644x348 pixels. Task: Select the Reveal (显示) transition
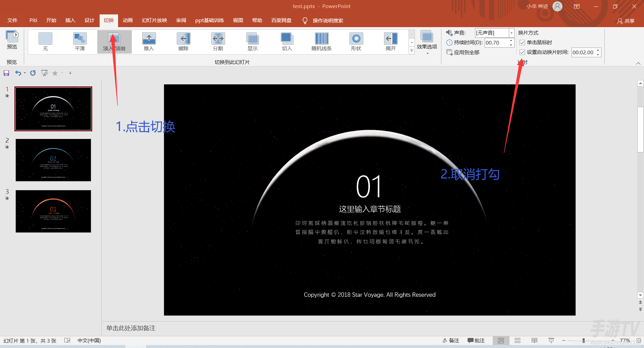[x=253, y=42]
